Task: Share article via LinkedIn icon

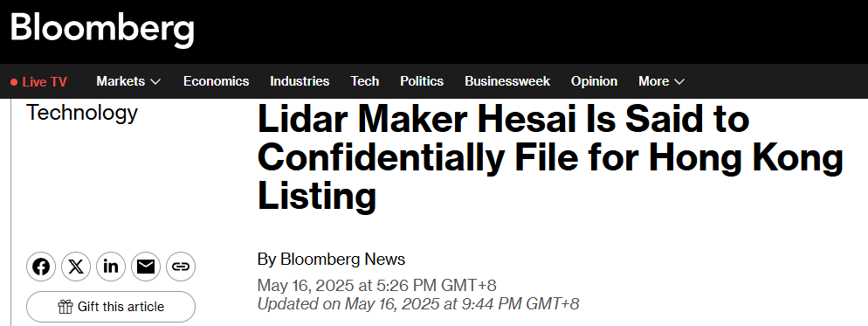Action: (111, 267)
